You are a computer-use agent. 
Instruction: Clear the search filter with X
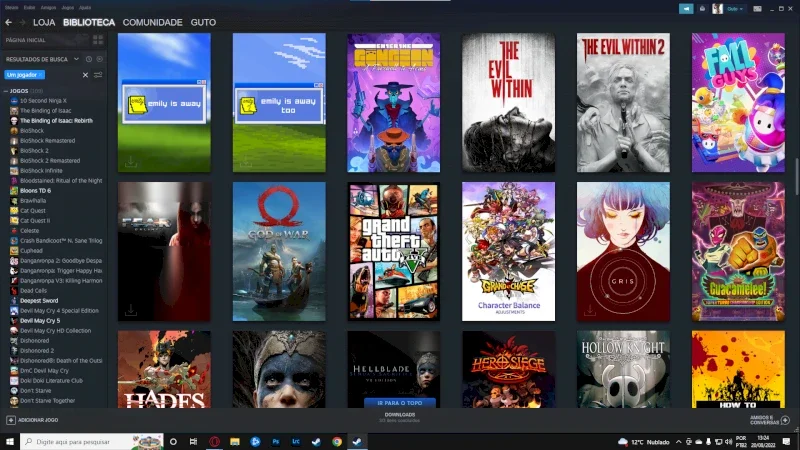click(85, 75)
